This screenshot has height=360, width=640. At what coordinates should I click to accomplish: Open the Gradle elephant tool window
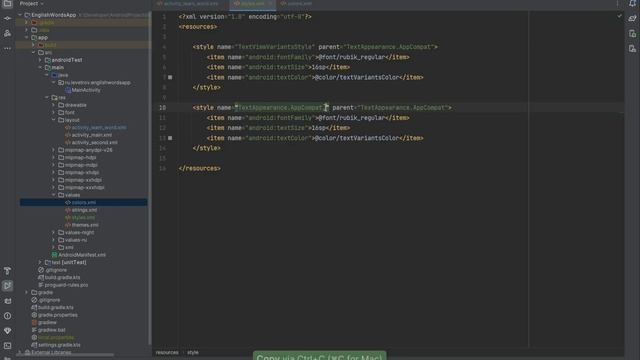[x=632, y=18]
